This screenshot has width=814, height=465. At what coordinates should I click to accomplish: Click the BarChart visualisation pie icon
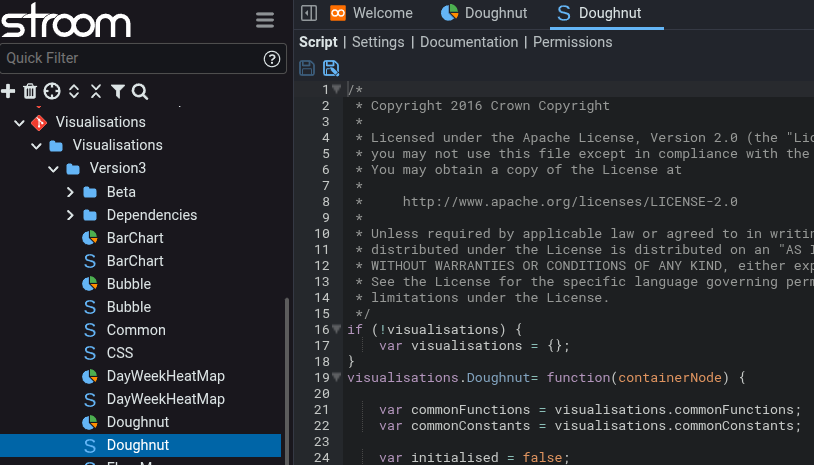(x=90, y=238)
